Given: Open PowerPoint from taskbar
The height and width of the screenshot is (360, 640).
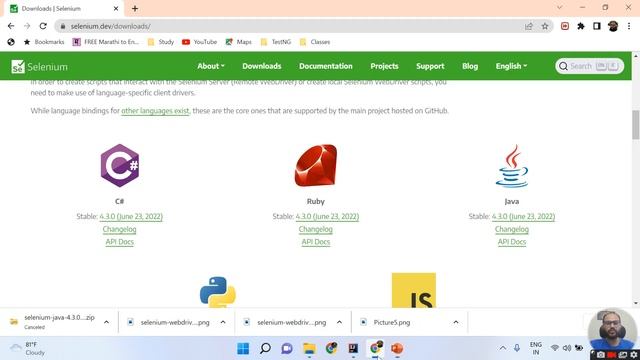Looking at the screenshot, I should pyautogui.click(x=397, y=349).
